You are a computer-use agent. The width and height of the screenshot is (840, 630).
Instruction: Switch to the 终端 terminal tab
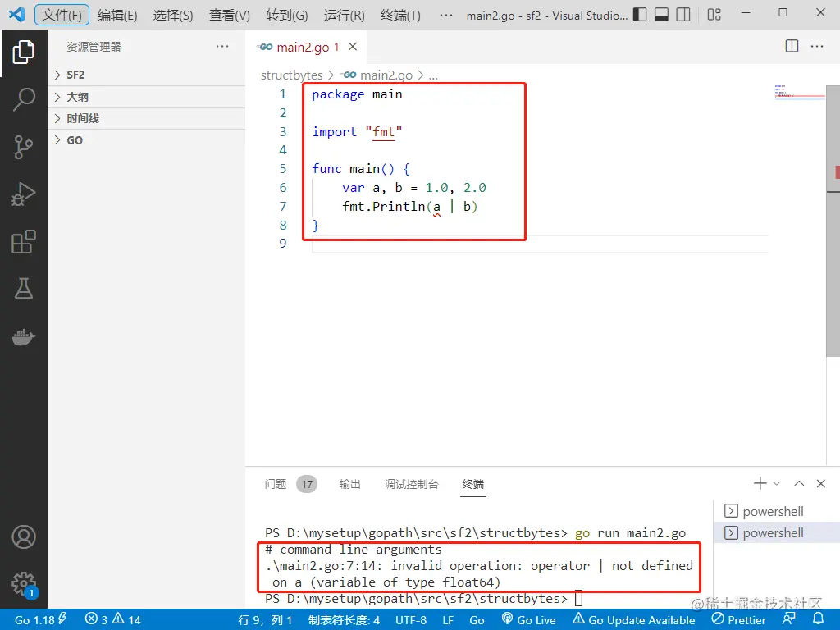[x=473, y=484]
